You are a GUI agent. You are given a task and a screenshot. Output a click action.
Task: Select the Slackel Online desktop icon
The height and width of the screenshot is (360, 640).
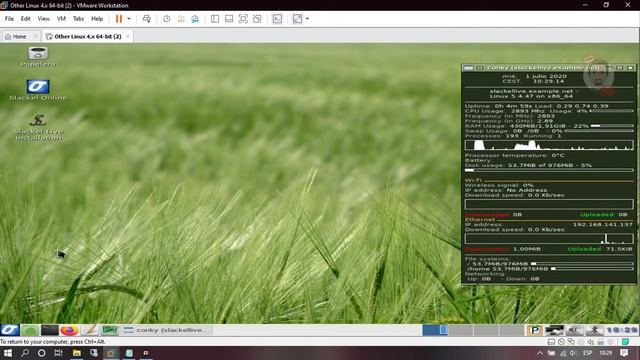(38, 90)
